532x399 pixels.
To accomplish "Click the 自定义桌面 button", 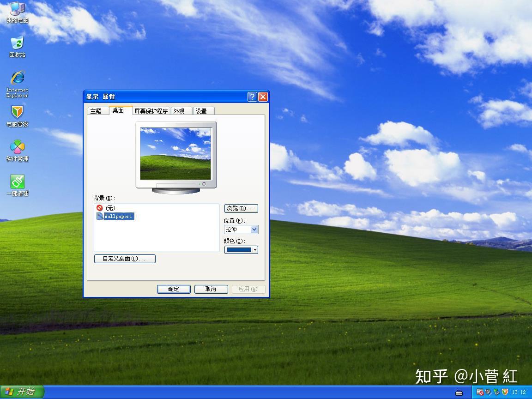I will (125, 259).
